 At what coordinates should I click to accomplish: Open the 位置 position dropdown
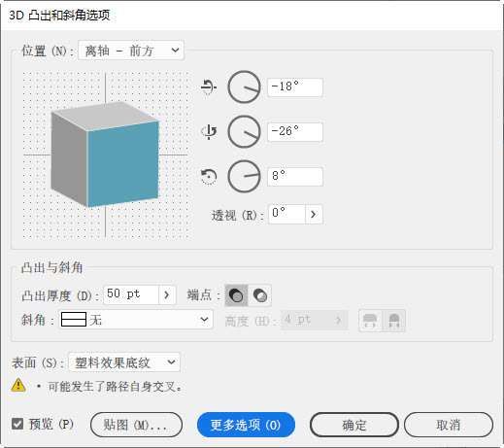(x=131, y=51)
